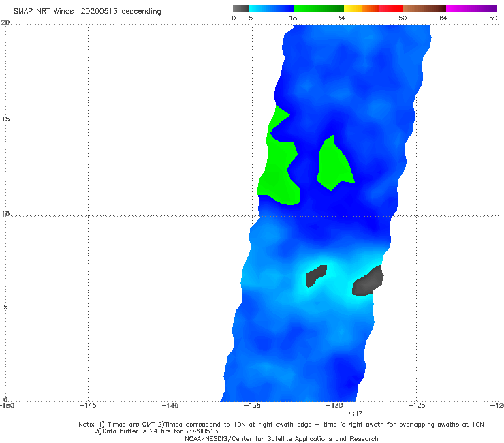Click the larger right dark gray low-wind patch
The image size is (504, 443).
367,282
